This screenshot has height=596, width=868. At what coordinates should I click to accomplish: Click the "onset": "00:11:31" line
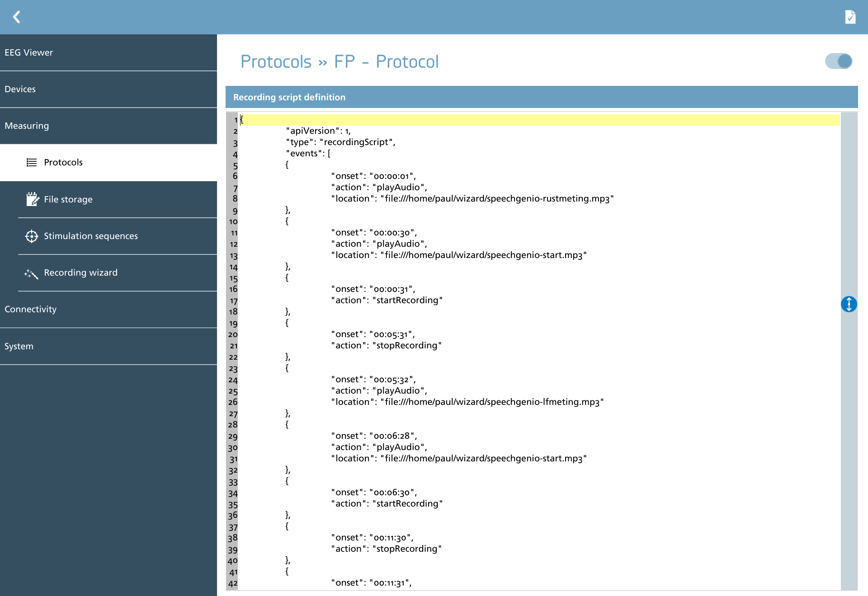[x=371, y=582]
